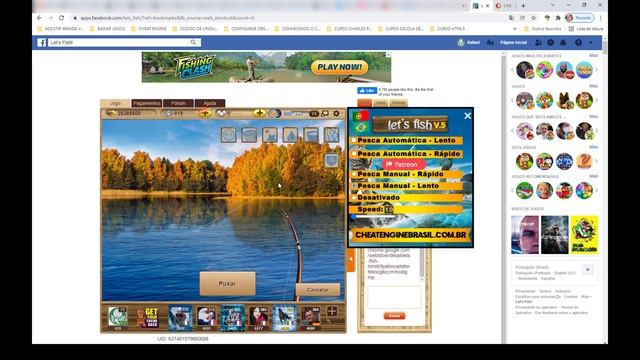Click the Fishing Clash PLAY NOW ad button
This screenshot has width=640, height=360.
pyautogui.click(x=340, y=67)
